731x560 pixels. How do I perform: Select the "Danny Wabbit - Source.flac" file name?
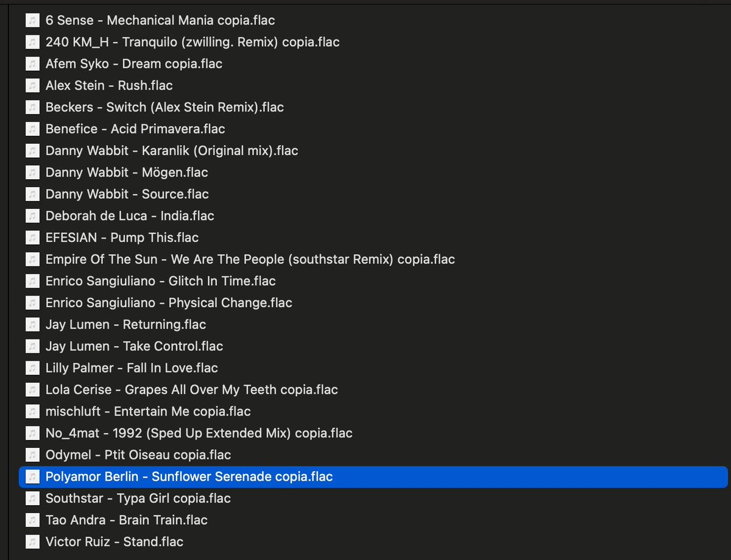(x=127, y=194)
